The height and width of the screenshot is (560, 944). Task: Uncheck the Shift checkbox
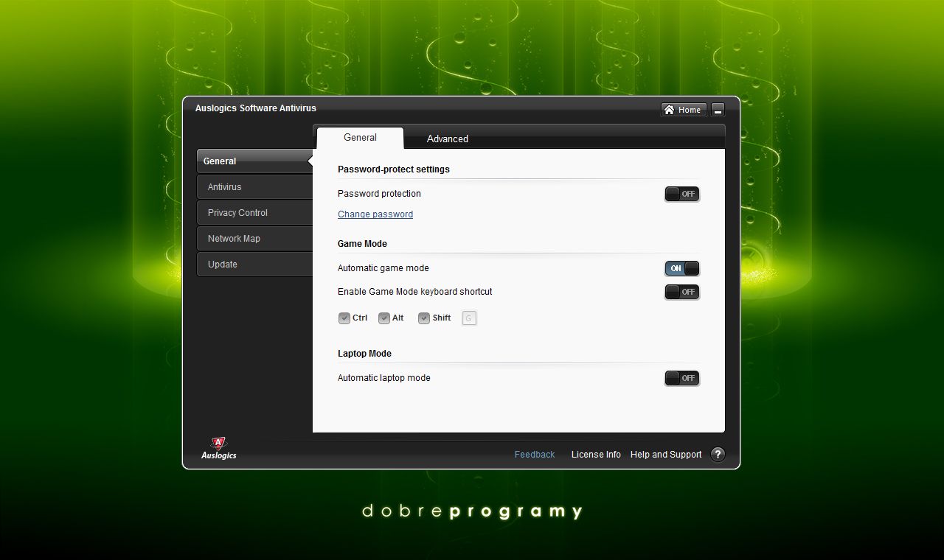click(x=424, y=318)
